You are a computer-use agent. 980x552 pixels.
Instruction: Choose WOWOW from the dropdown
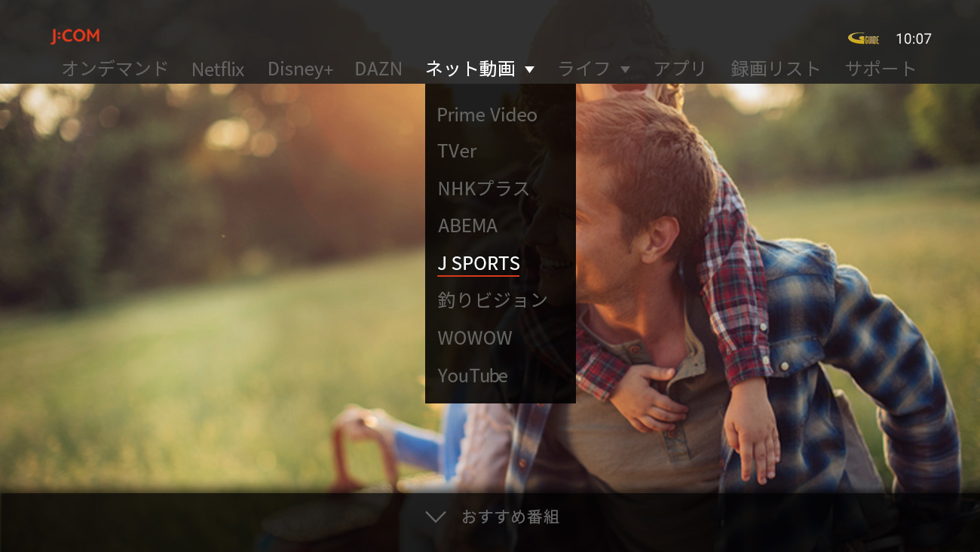pos(475,338)
